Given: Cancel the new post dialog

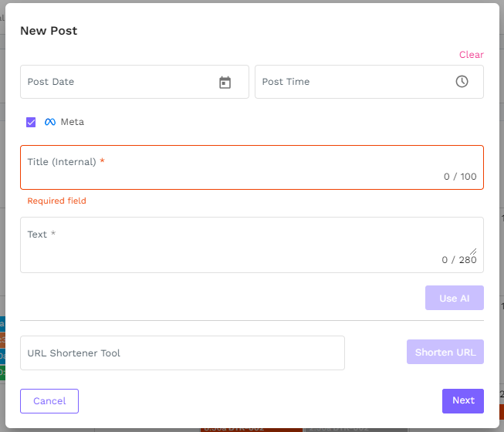Looking at the screenshot, I should point(49,401).
